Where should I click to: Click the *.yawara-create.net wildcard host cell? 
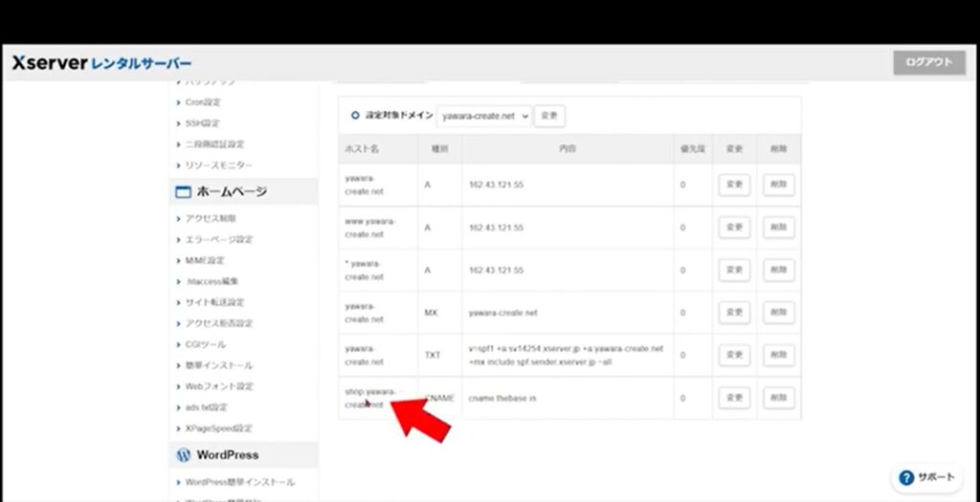point(378,271)
